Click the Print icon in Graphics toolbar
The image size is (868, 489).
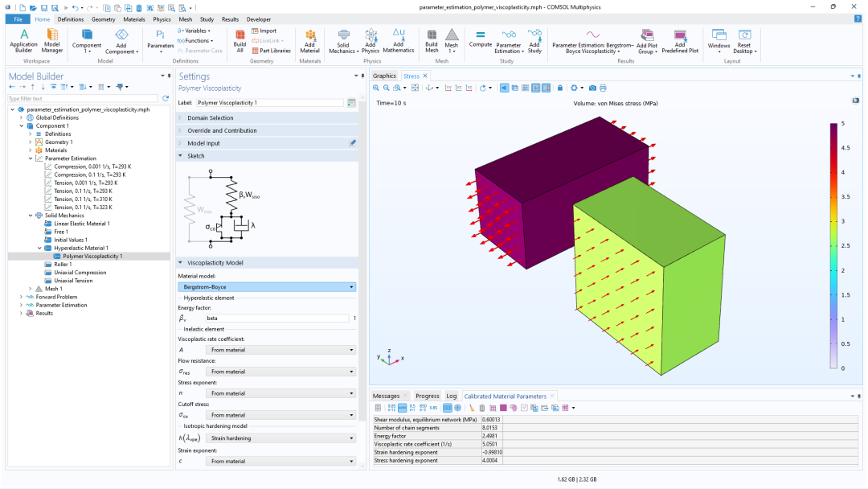tap(603, 88)
